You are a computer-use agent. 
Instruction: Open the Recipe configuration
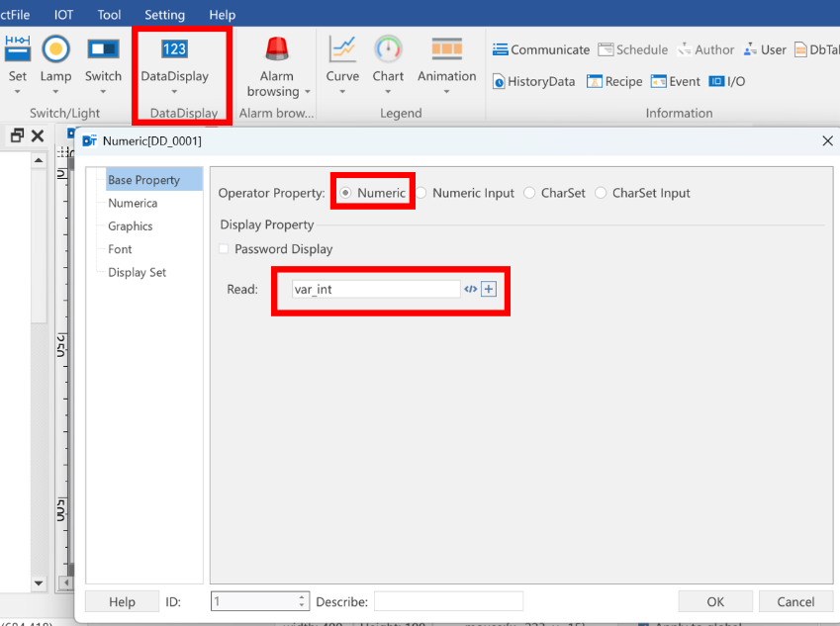click(x=614, y=81)
